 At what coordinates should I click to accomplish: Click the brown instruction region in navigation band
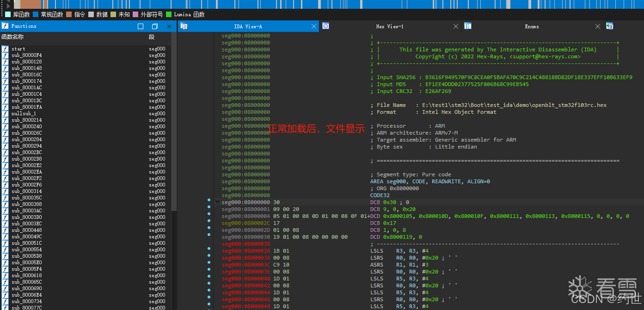coord(31,4)
